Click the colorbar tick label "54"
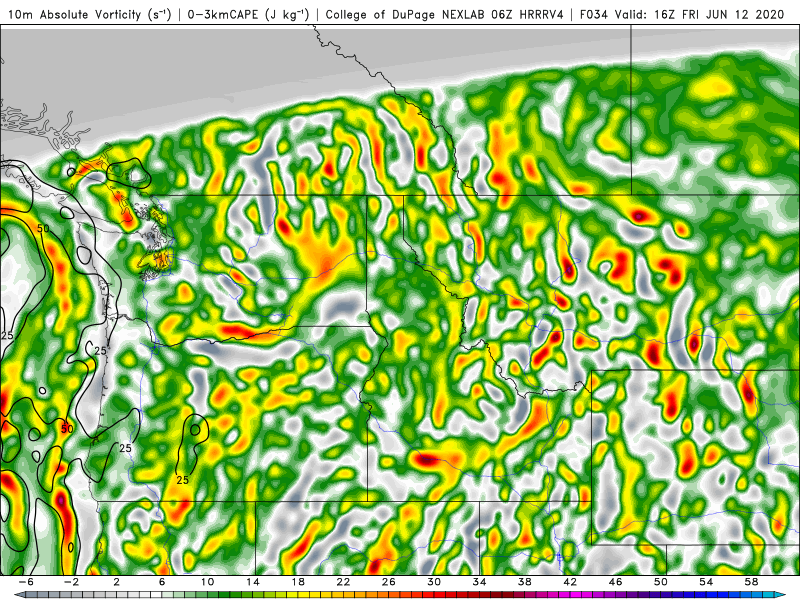The height and width of the screenshot is (600, 800). [706, 582]
